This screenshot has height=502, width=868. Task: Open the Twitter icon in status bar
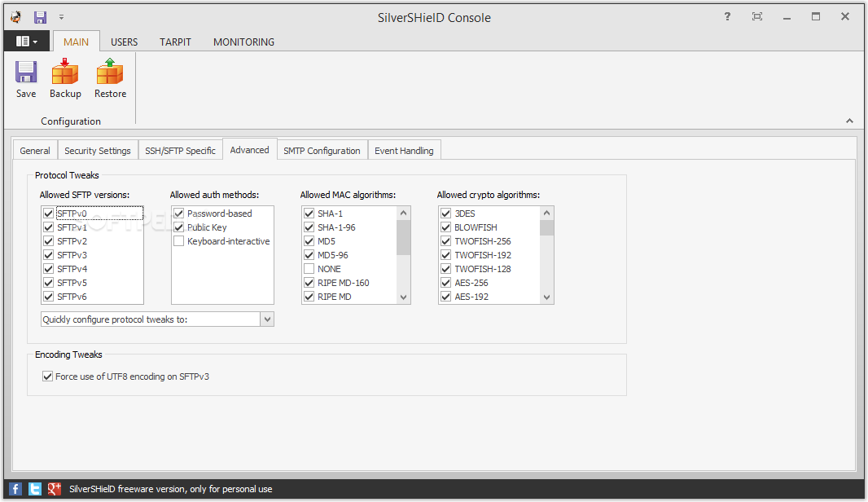click(34, 489)
